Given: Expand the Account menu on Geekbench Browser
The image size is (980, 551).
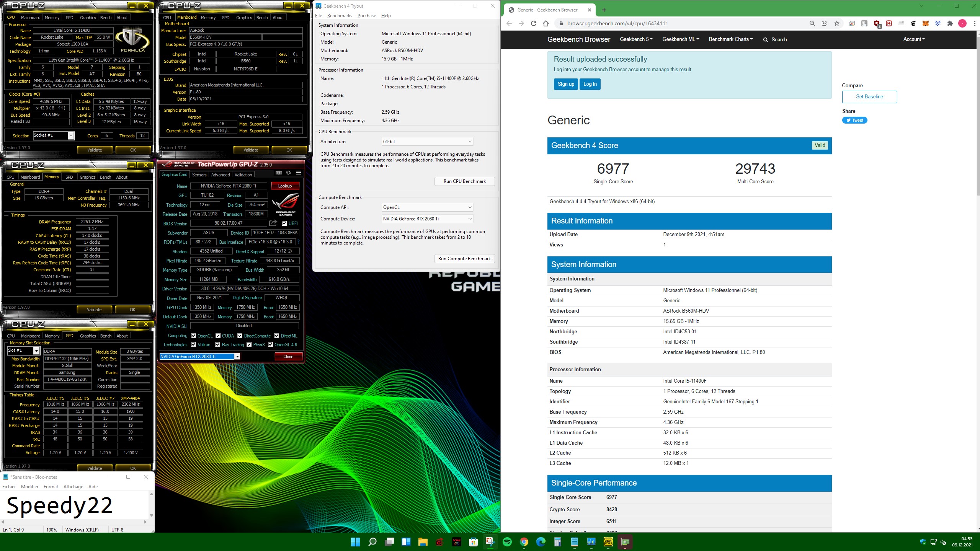Looking at the screenshot, I should point(914,39).
